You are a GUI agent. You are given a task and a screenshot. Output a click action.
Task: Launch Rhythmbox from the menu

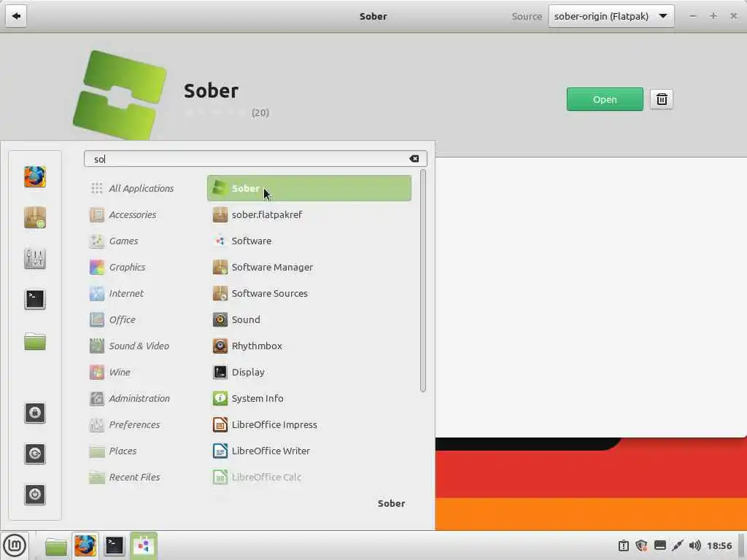coord(309,345)
